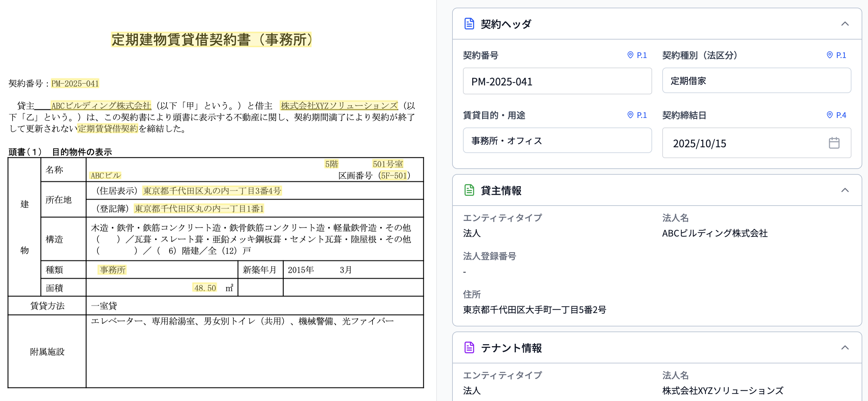Click the location pin icon beside 賃貸目的・用途

630,115
